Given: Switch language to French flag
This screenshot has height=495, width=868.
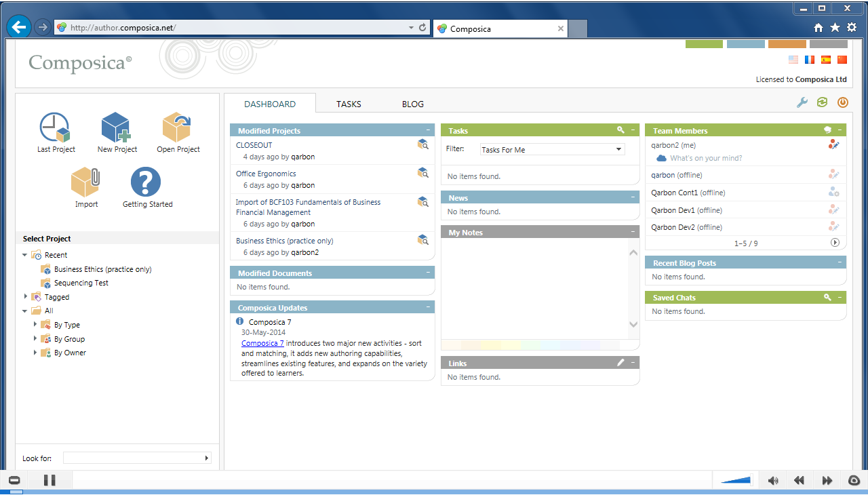Looking at the screenshot, I should pos(810,60).
